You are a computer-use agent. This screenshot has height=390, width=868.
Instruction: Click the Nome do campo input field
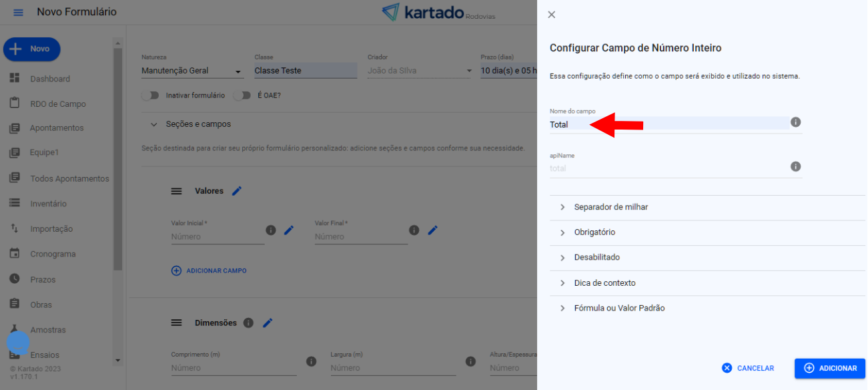pyautogui.click(x=667, y=124)
